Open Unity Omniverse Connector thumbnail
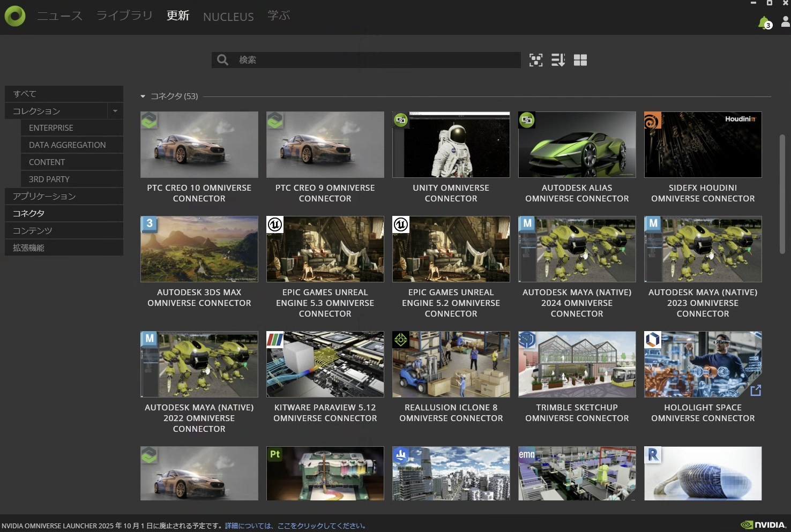The width and height of the screenshot is (791, 532). coord(451,145)
